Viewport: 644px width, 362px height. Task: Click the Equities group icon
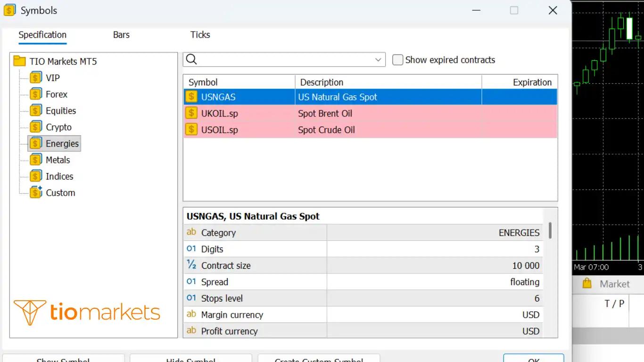(x=35, y=111)
